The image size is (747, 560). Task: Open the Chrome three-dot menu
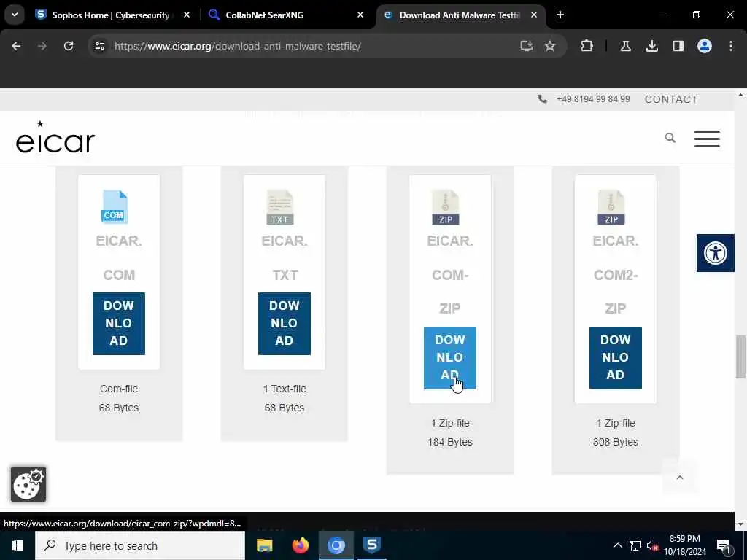(731, 46)
